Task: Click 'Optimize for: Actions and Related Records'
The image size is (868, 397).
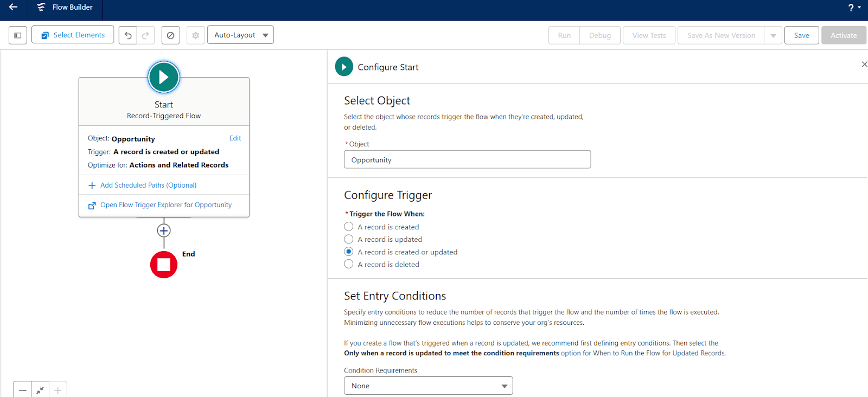Action: [158, 165]
